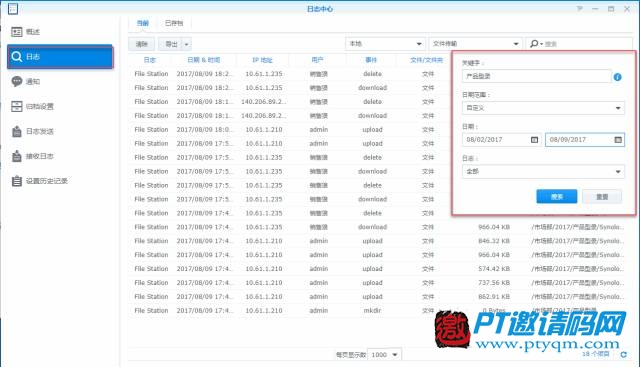Select the mkdir event cell
The image size is (640, 367).
tap(372, 311)
